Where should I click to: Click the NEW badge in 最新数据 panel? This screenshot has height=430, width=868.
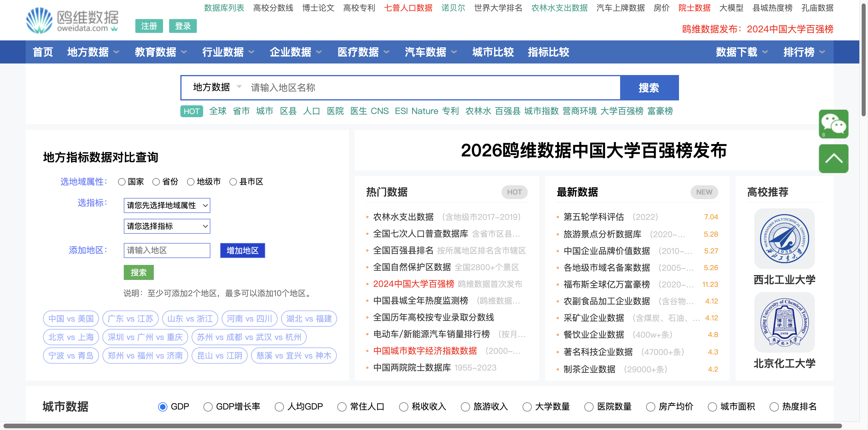pos(704,192)
